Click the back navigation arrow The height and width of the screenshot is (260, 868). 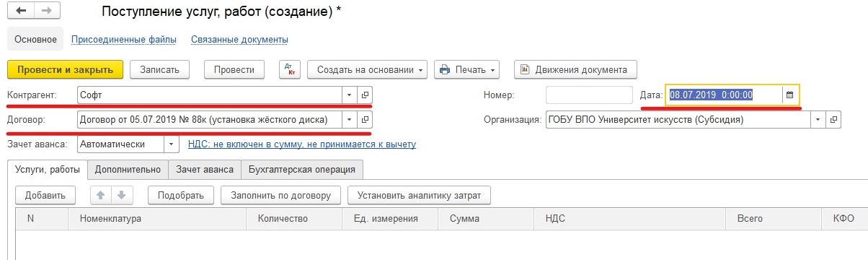(x=22, y=12)
